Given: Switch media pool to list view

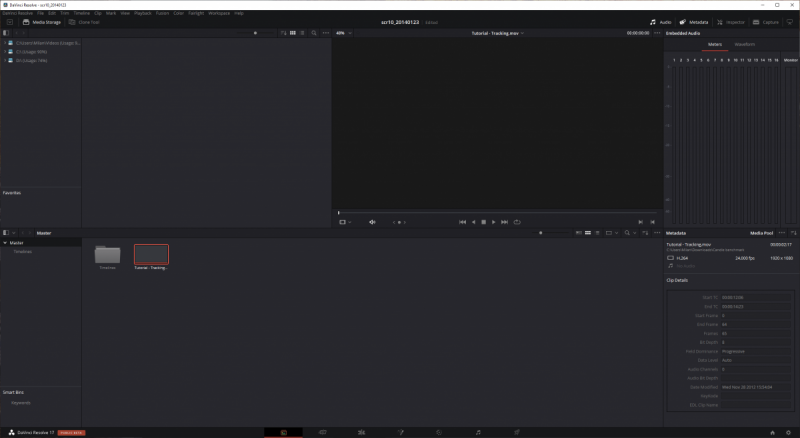Looking at the screenshot, I should click(597, 233).
